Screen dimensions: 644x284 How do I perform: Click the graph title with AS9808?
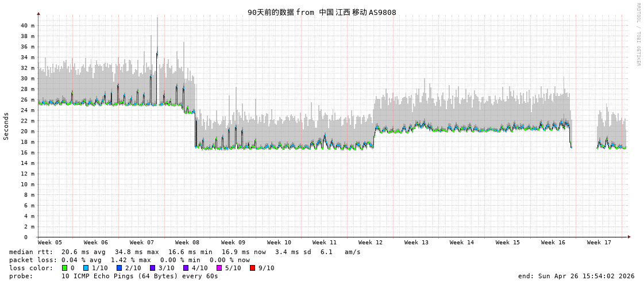322,12
